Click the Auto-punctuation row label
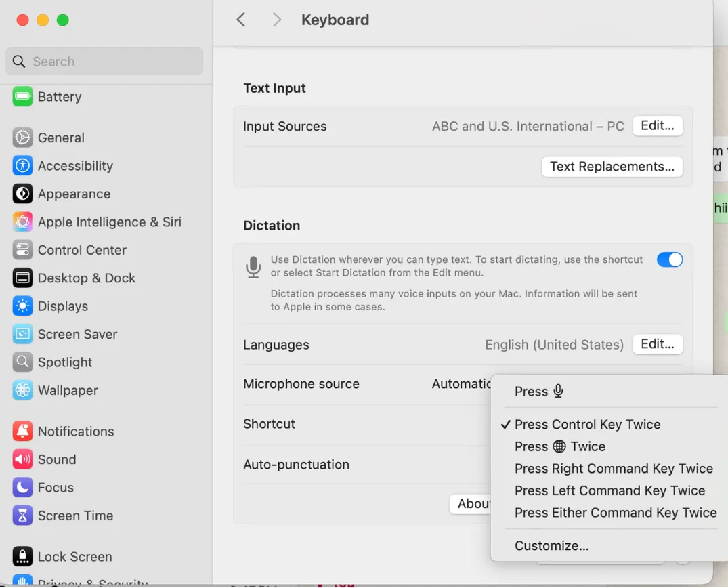Screen dimensions: 728x588 [x=296, y=465]
